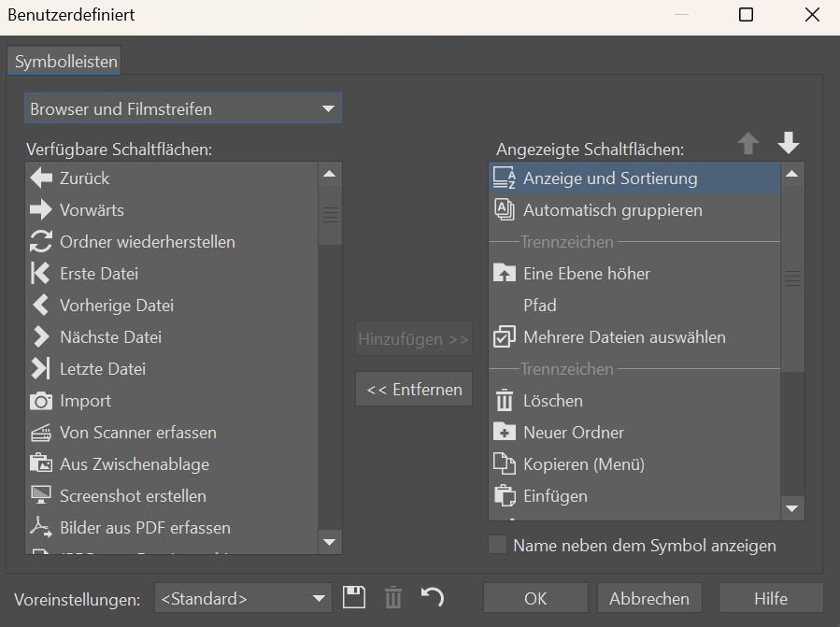The height and width of the screenshot is (627, 840).
Task: Select the 'Automatisch gruppieren' text
Action: click(613, 210)
